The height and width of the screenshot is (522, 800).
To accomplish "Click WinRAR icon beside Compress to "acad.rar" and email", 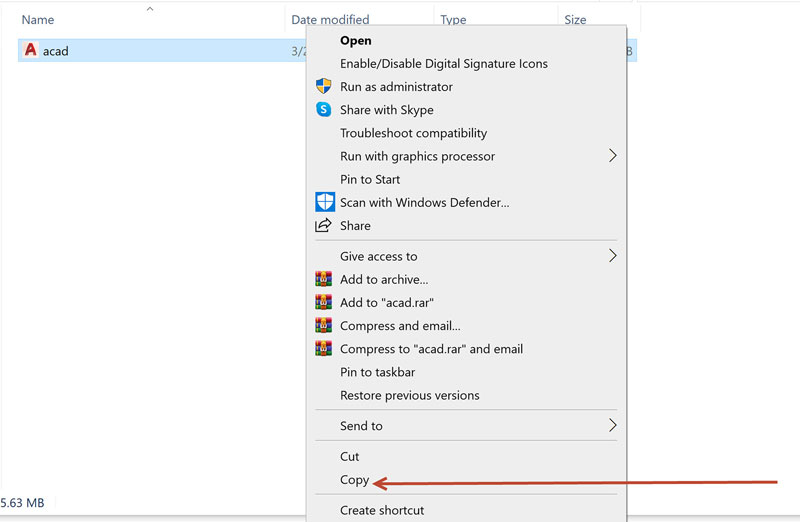I will point(323,349).
